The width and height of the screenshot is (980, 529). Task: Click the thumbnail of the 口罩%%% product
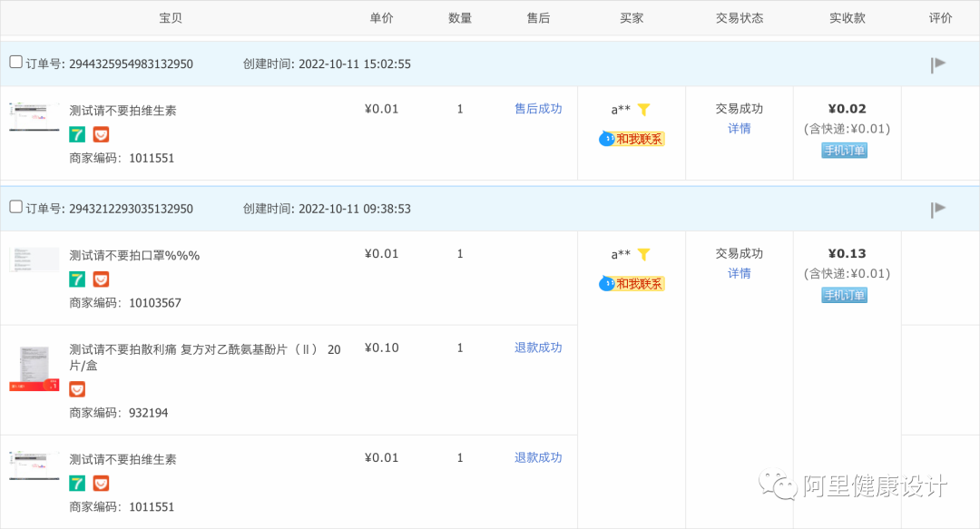34,260
